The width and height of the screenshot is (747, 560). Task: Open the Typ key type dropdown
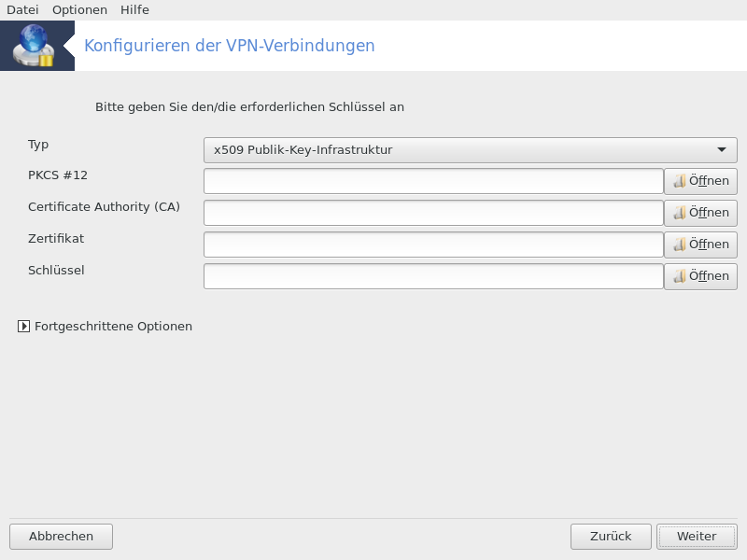(471, 150)
